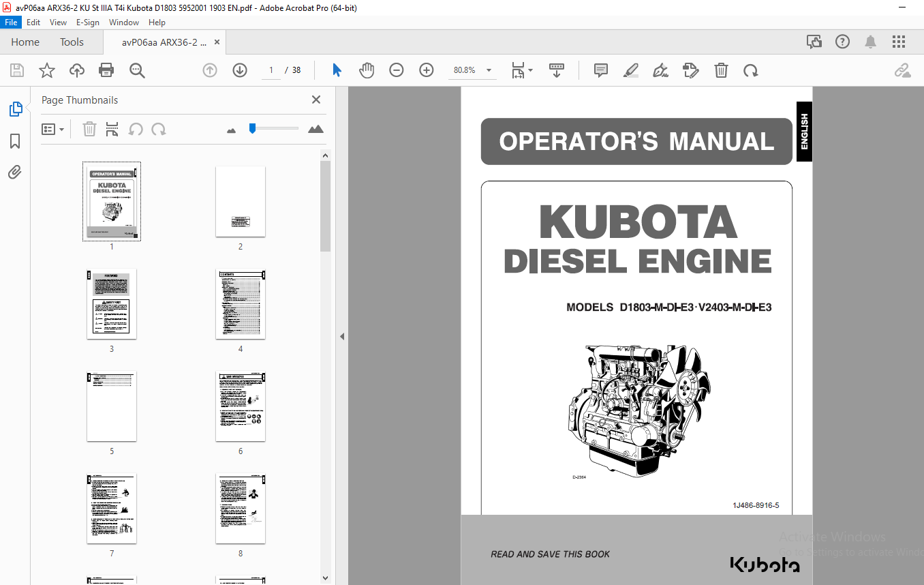Add a comment sticky note
Viewport: 924px width, 585px height.
(600, 70)
